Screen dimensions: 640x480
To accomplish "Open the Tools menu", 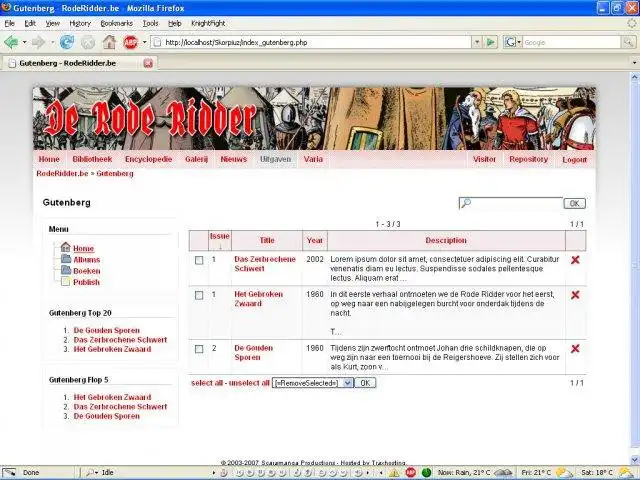I will point(151,24).
